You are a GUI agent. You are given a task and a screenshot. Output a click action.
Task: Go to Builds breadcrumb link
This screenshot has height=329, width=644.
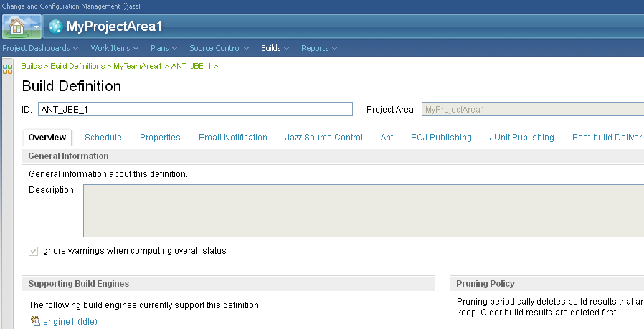[32, 66]
